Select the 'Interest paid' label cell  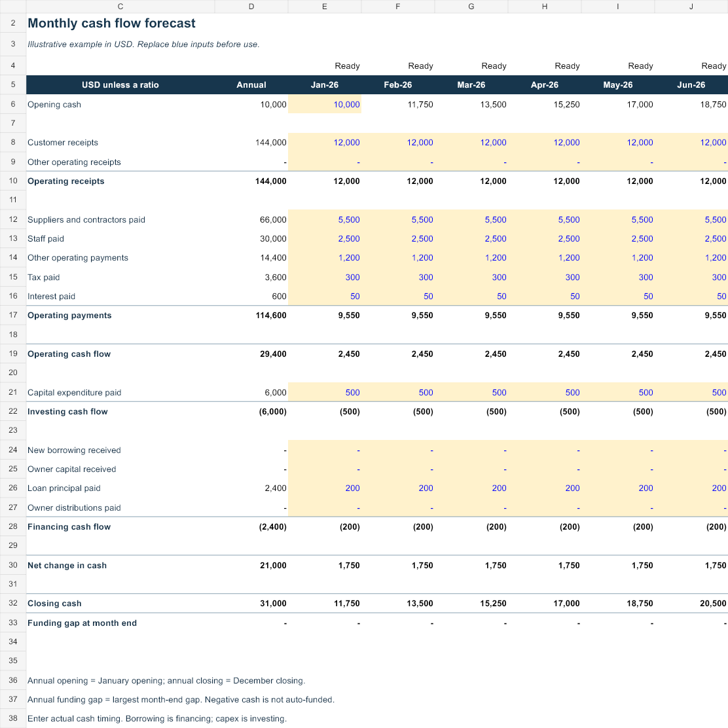point(120,296)
